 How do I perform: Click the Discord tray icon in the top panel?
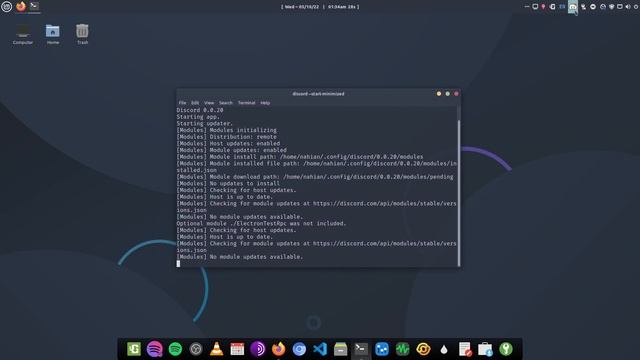573,7
